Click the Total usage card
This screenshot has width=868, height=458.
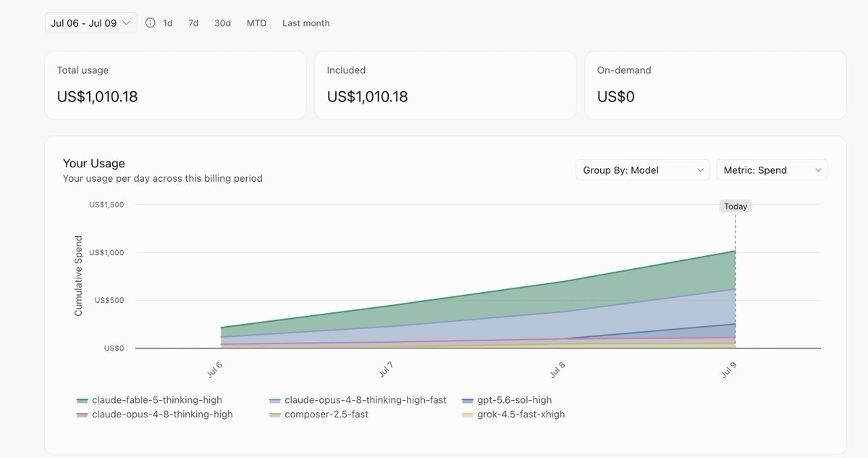(x=175, y=85)
